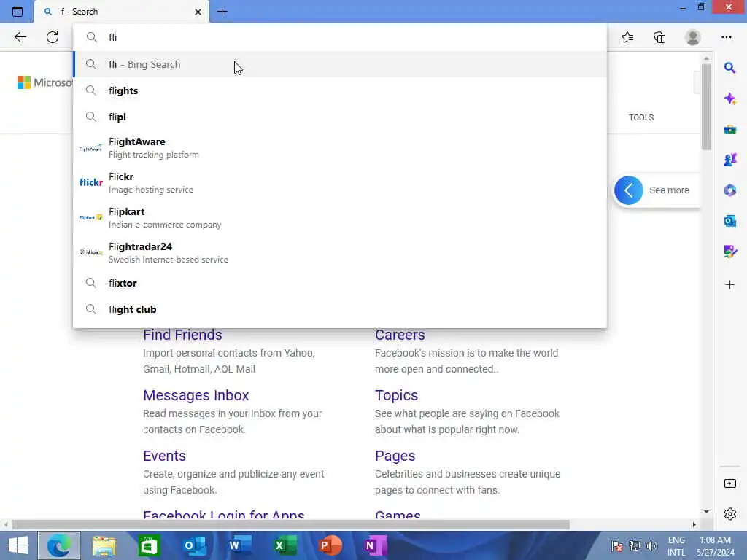
Task: Open Outlook from the taskbar
Action: pyautogui.click(x=195, y=545)
